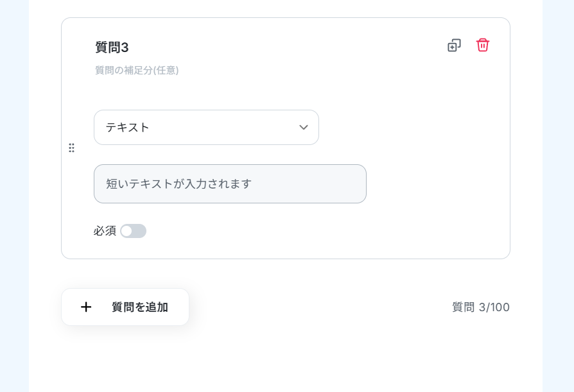
Task: Select the reorder grip left of the card
Action: (x=72, y=148)
